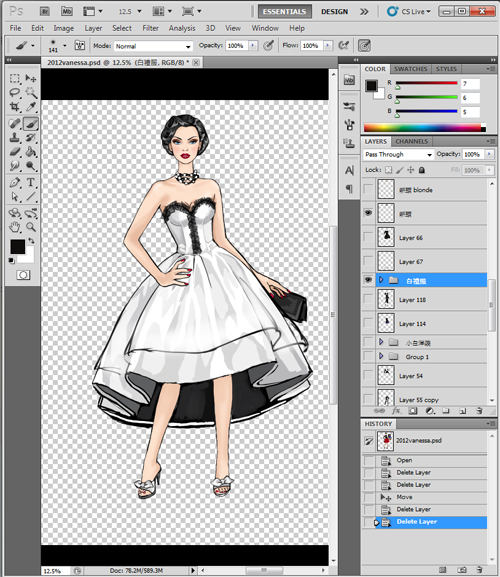
Task: Launch Mini Bridge from top bar
Action: click(x=67, y=11)
